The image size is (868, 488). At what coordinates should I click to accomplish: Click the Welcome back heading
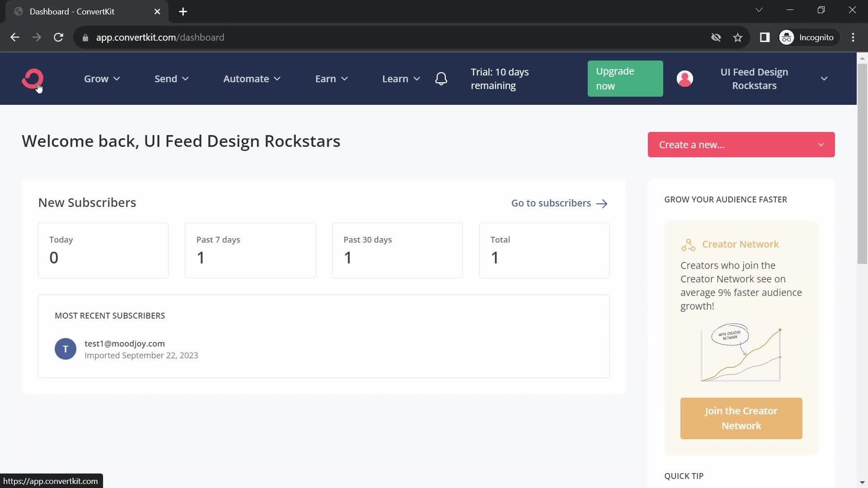click(181, 141)
